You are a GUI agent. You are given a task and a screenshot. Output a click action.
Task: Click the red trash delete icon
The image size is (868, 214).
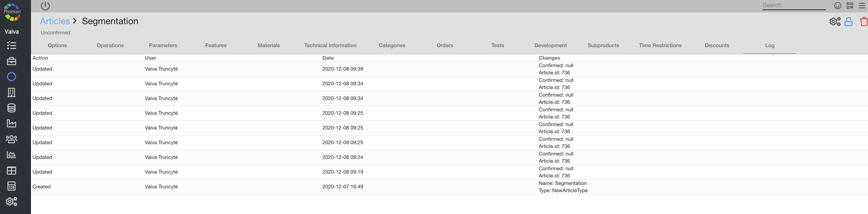pyautogui.click(x=864, y=22)
